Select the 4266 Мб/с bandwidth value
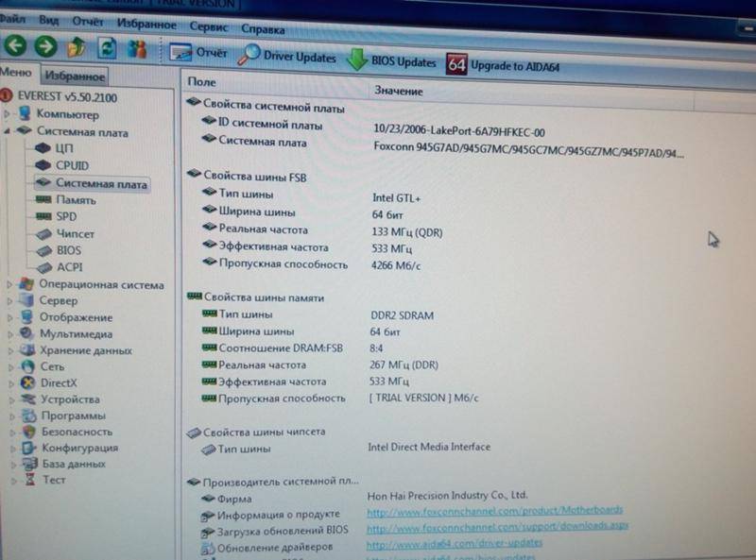The width and height of the screenshot is (756, 560). tap(396, 265)
